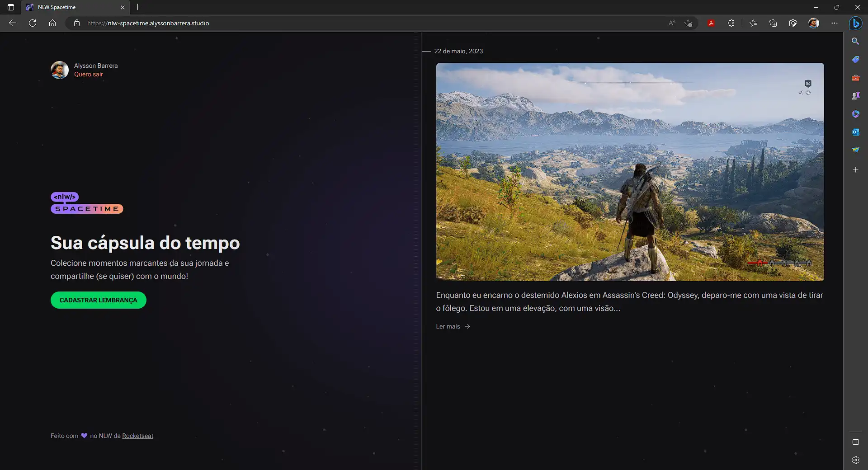Open Search in the Edge sidebar
Image resolution: width=868 pixels, height=470 pixels.
pos(856,41)
